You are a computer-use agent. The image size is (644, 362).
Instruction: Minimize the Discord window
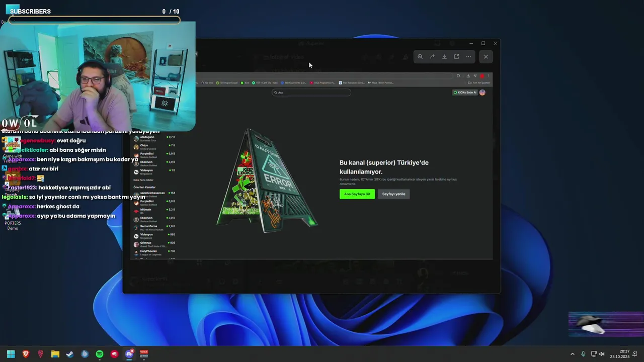(471, 43)
